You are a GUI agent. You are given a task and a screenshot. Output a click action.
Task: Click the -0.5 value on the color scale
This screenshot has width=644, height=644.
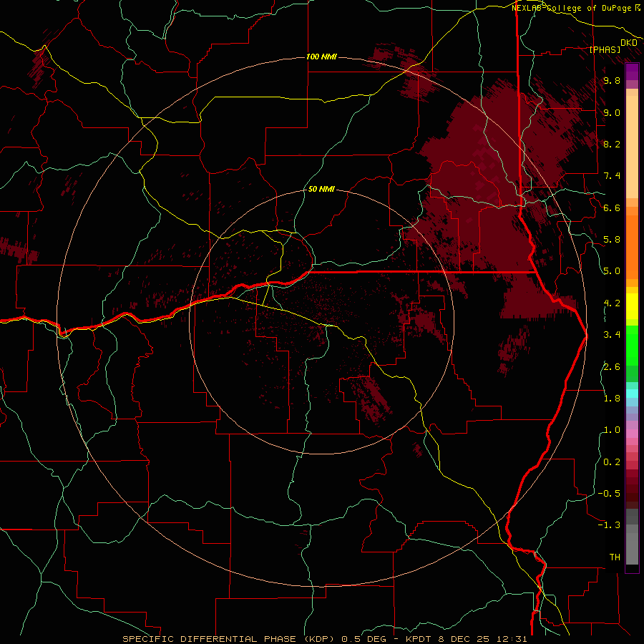pyautogui.click(x=609, y=494)
